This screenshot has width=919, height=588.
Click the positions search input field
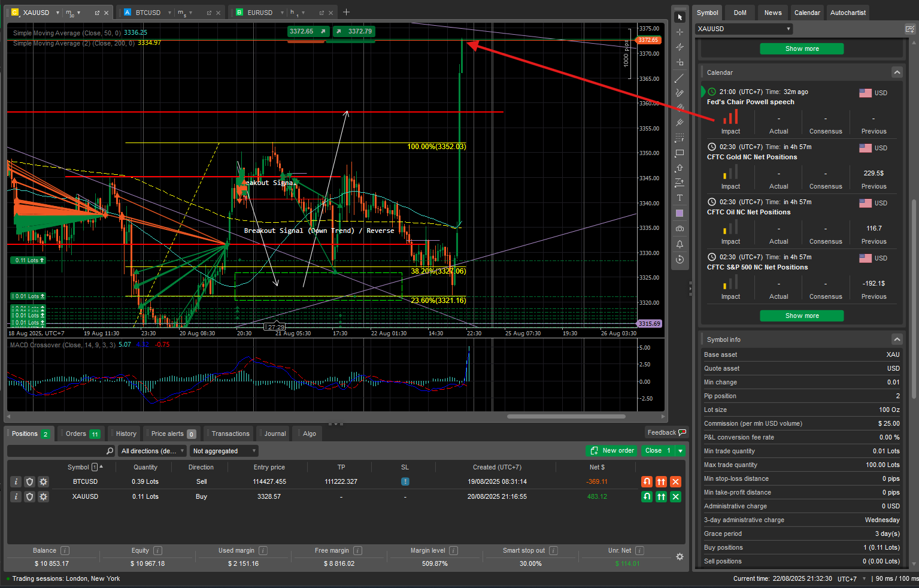coord(57,451)
